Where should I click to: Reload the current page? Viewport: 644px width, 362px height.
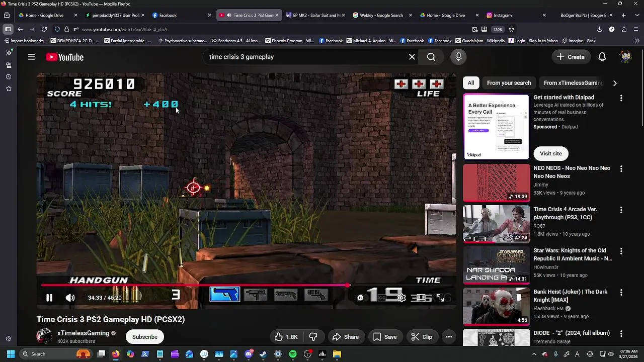click(44, 29)
